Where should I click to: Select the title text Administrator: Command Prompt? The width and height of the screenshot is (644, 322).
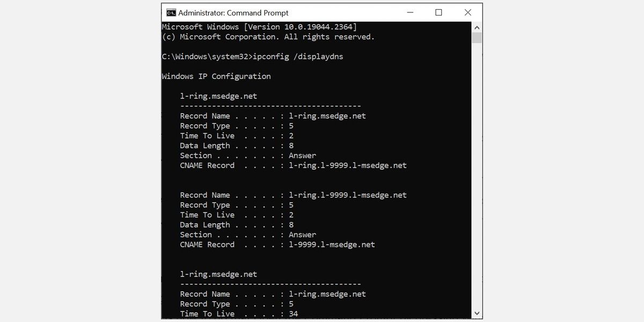235,12
